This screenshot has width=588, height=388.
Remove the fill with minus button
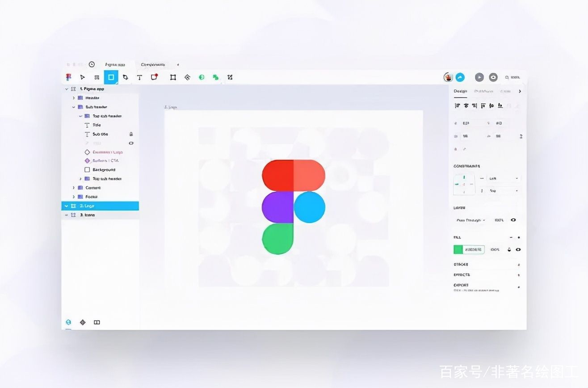(x=511, y=237)
